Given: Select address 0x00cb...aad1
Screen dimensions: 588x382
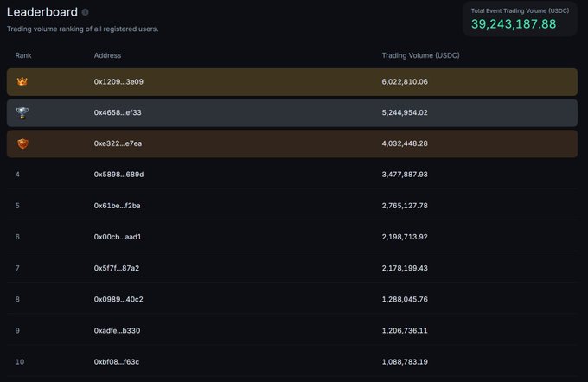Looking at the screenshot, I should pyautogui.click(x=118, y=237).
